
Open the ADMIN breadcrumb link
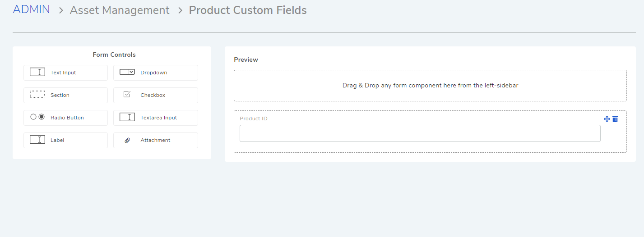[x=32, y=9]
